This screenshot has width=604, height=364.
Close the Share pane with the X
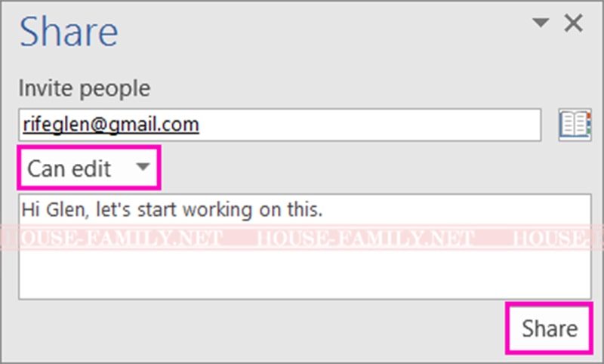pos(573,23)
